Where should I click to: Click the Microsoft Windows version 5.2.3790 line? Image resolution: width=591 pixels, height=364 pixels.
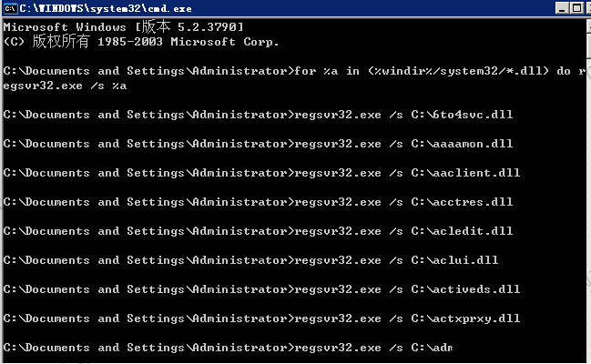pos(123,26)
